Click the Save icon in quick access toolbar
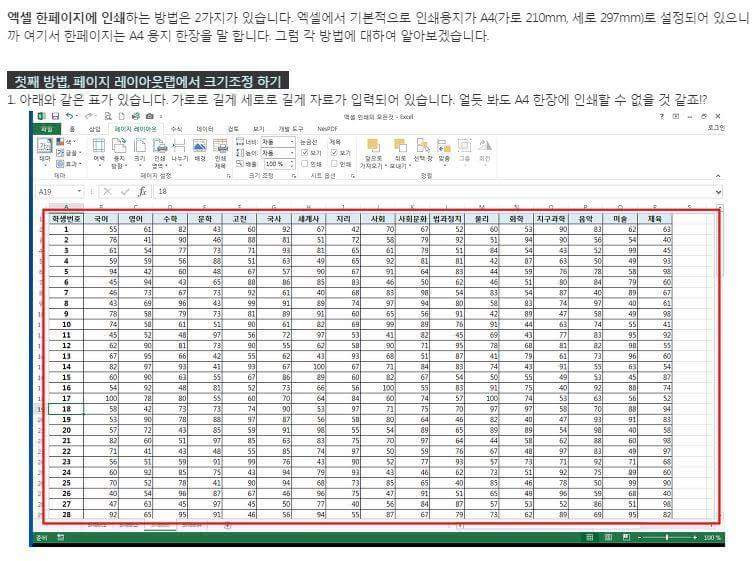The width and height of the screenshot is (756, 561). (x=56, y=117)
